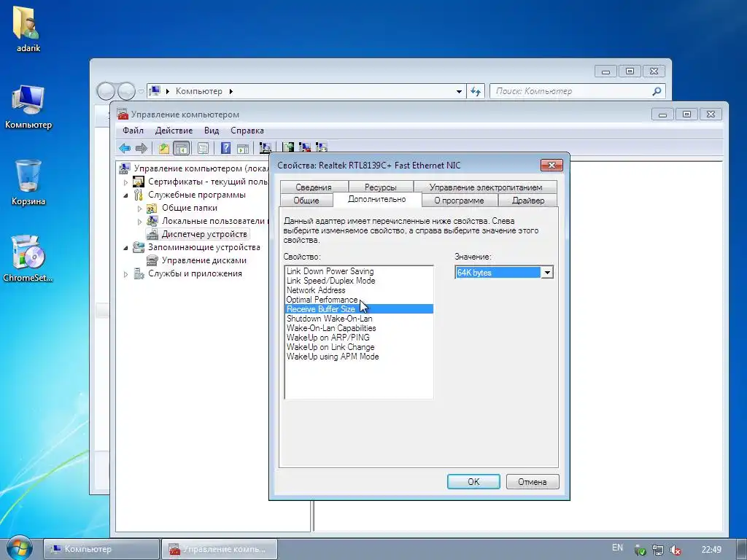Screen dimensions: 747x560
Task: Switch to the Сведения tab
Action: tap(314, 187)
